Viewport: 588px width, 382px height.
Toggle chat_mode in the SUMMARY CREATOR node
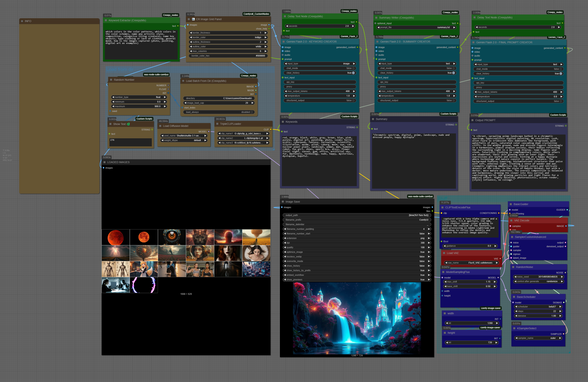click(x=453, y=68)
